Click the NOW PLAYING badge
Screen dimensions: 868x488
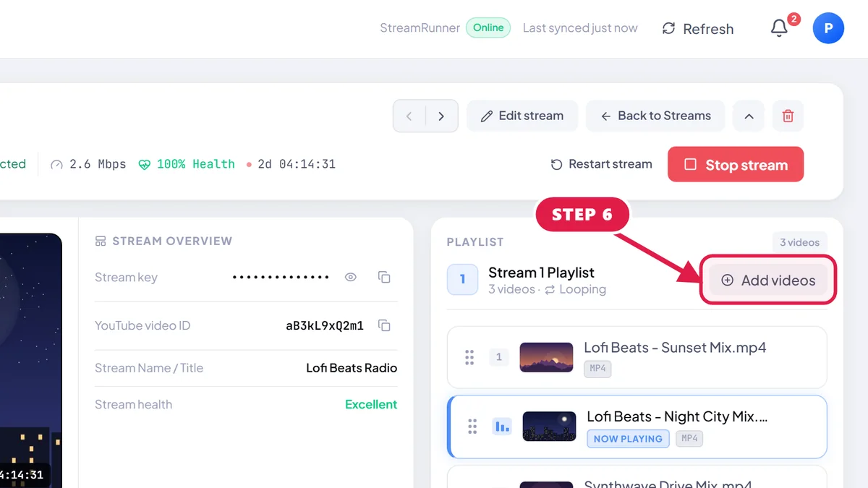point(628,438)
